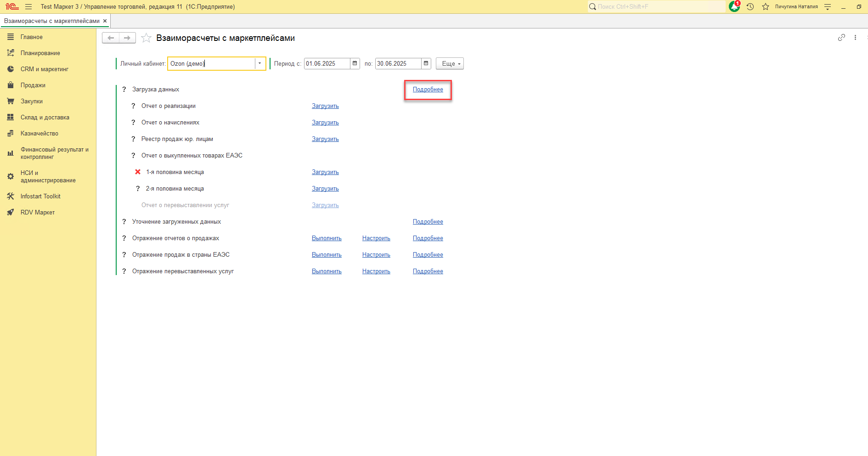Click the forward navigation arrow
Image resolution: width=868 pixels, height=456 pixels.
tap(127, 38)
